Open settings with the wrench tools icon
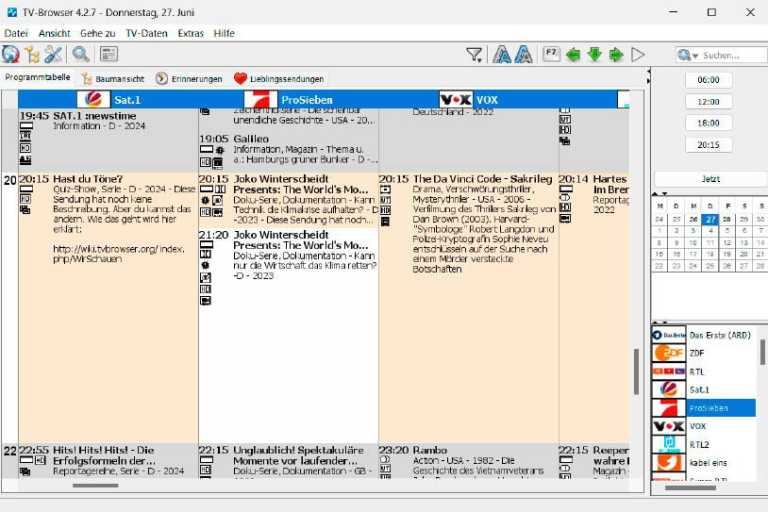 (53, 54)
